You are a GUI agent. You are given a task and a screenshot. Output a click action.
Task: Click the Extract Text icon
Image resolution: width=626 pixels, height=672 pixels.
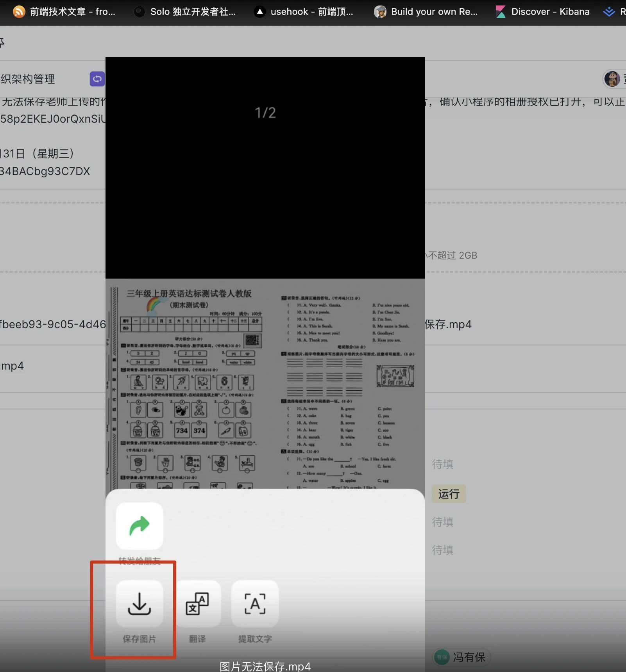tap(255, 604)
